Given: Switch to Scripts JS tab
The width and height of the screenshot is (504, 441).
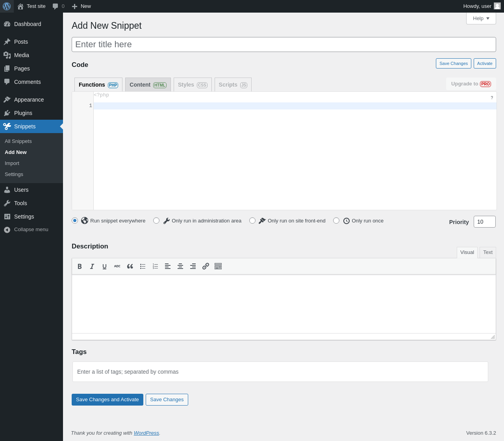Looking at the screenshot, I should pyautogui.click(x=233, y=85).
